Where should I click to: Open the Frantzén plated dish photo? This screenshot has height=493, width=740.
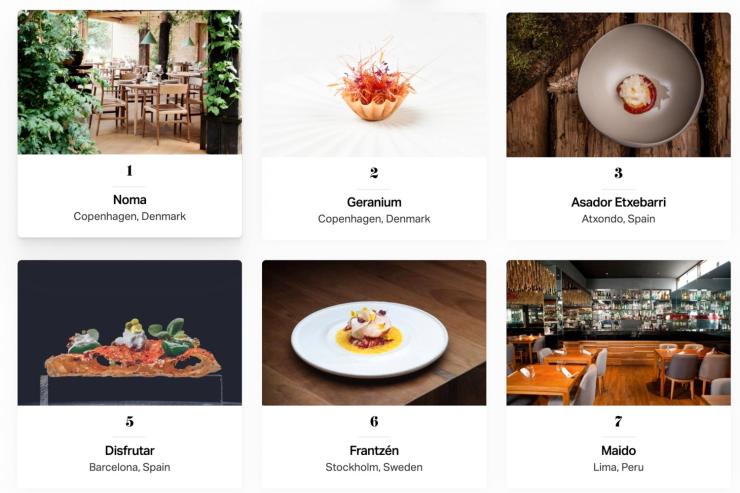[x=374, y=333]
